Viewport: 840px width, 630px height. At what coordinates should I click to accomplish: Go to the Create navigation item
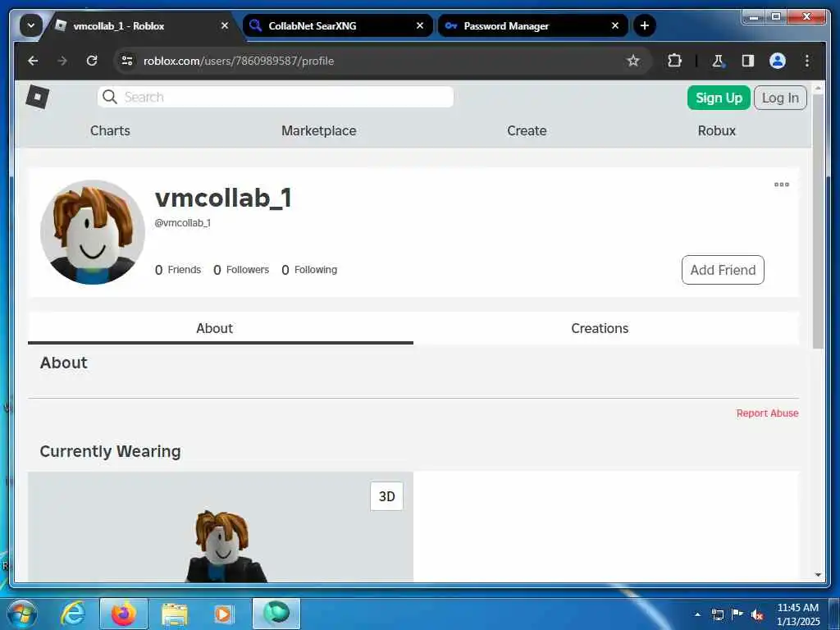(527, 130)
